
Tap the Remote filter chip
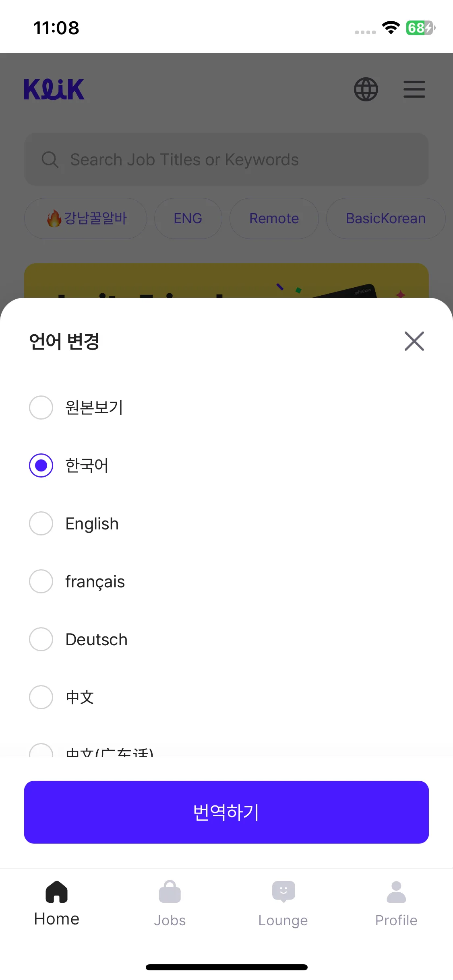(274, 218)
